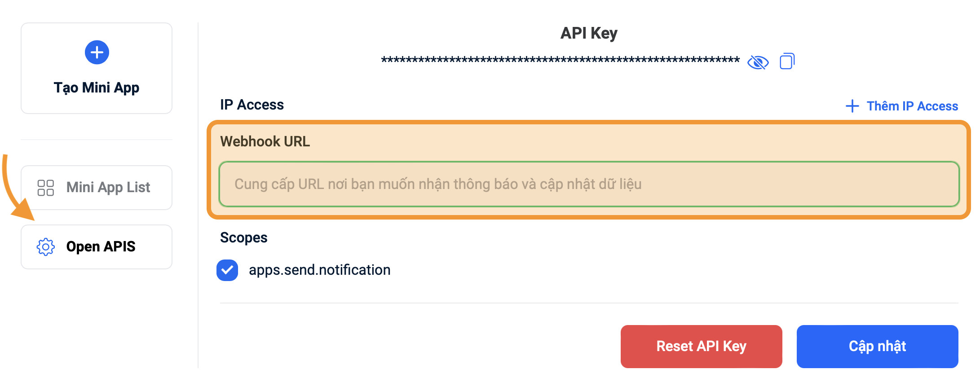
Task: Click the masked API key asterisks
Action: [x=560, y=61]
